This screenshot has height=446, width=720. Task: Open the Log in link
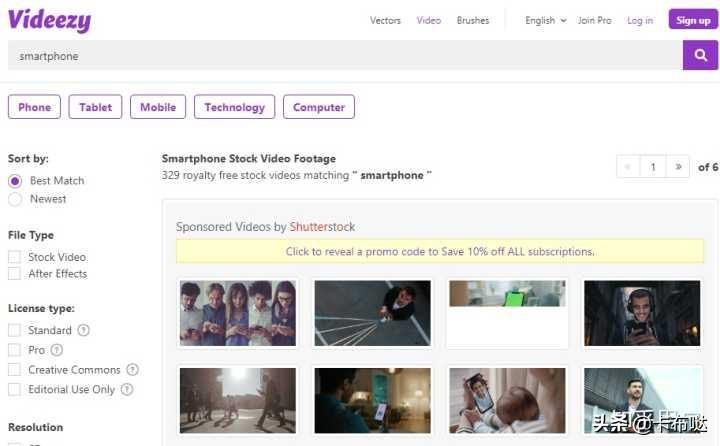tap(640, 21)
